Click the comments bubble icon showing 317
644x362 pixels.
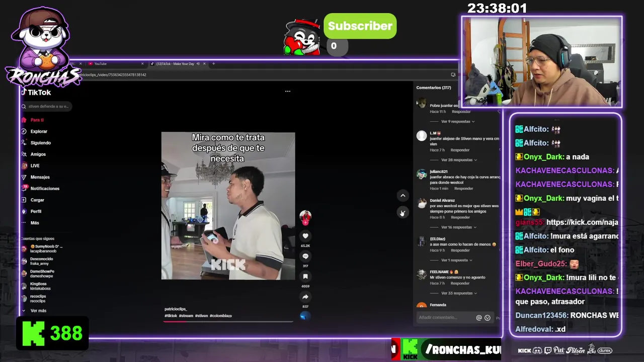click(305, 256)
